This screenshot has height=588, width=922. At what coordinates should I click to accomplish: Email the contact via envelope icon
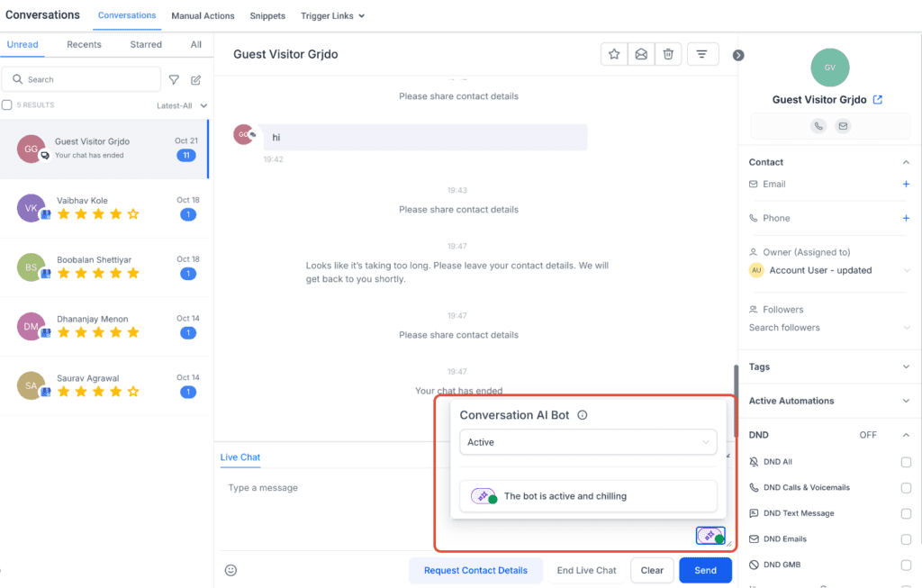point(842,125)
